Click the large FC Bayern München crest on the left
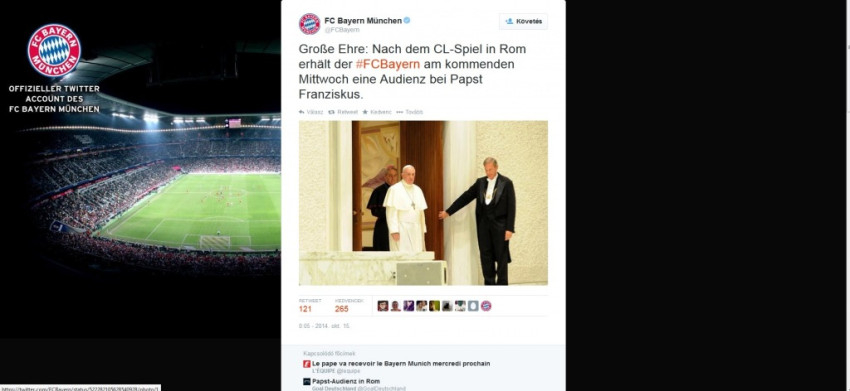Screen dimensions: 850x391 click(x=54, y=50)
